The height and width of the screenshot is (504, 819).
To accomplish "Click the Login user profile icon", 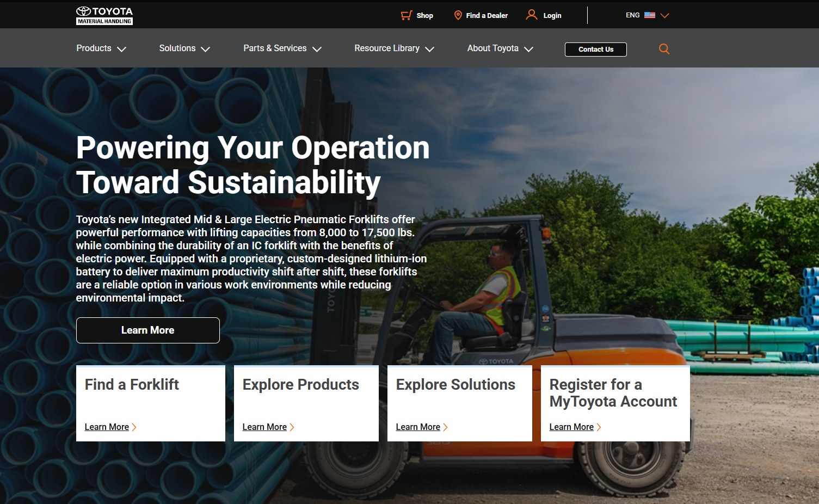I will tap(532, 15).
